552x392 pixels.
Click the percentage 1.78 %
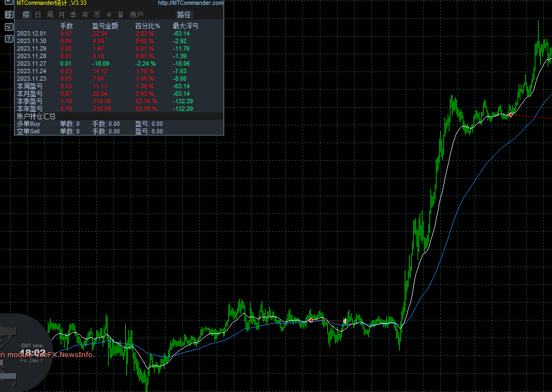[145, 71]
